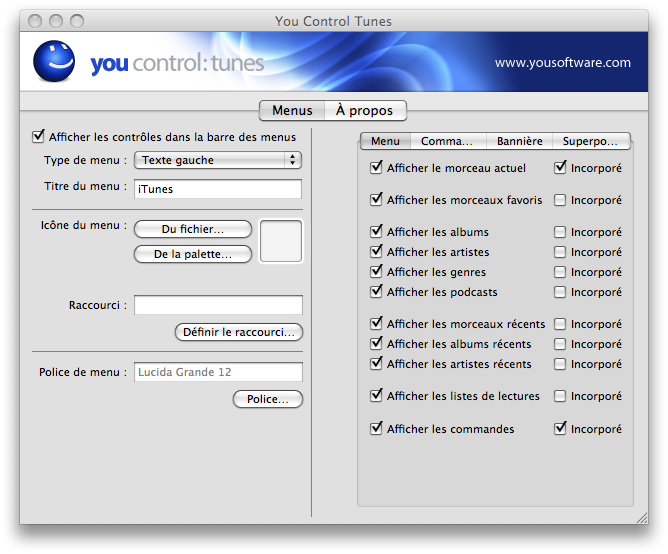
Task: Click the blue smiley You Control logo
Action: pos(54,61)
